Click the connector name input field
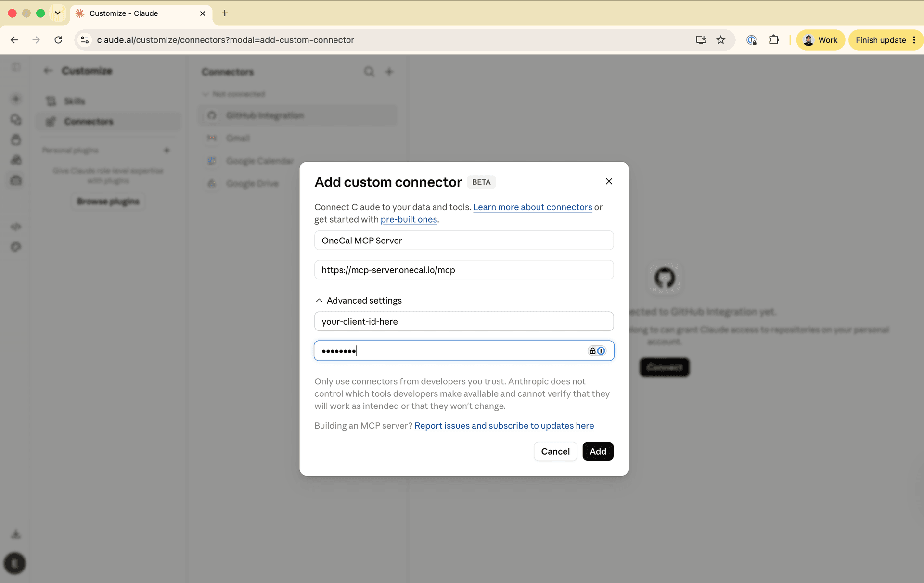The height and width of the screenshot is (583, 924). [464, 241]
